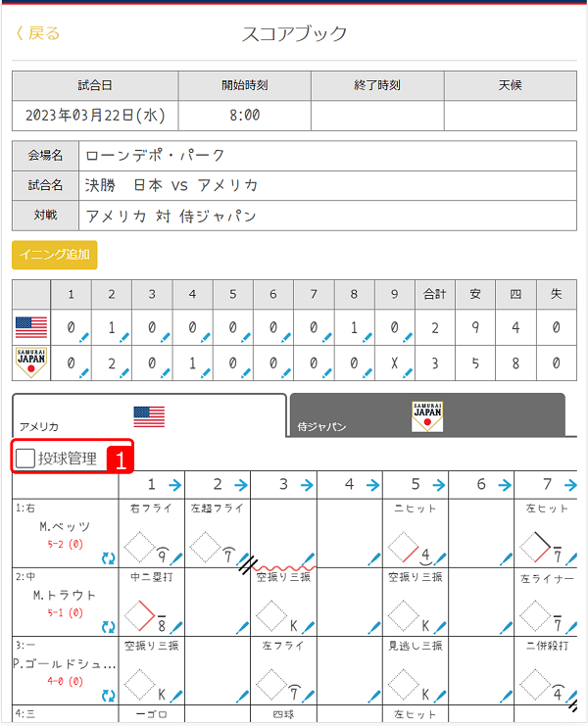Open inning 4 column arrow
Viewport: 588px width, 726px height.
[x=372, y=485]
